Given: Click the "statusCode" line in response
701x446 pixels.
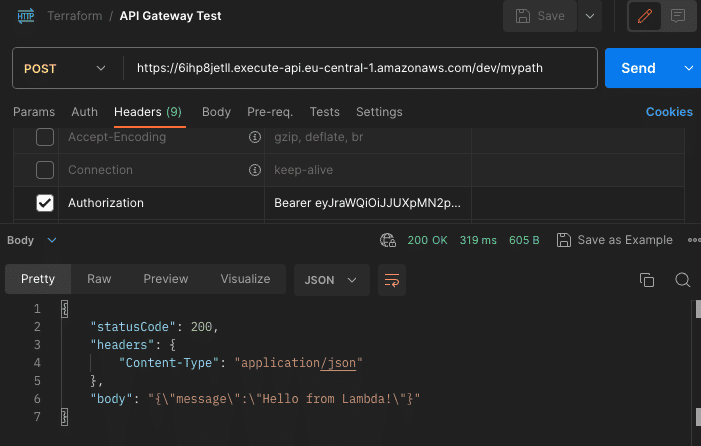Looking at the screenshot, I should (x=154, y=327).
